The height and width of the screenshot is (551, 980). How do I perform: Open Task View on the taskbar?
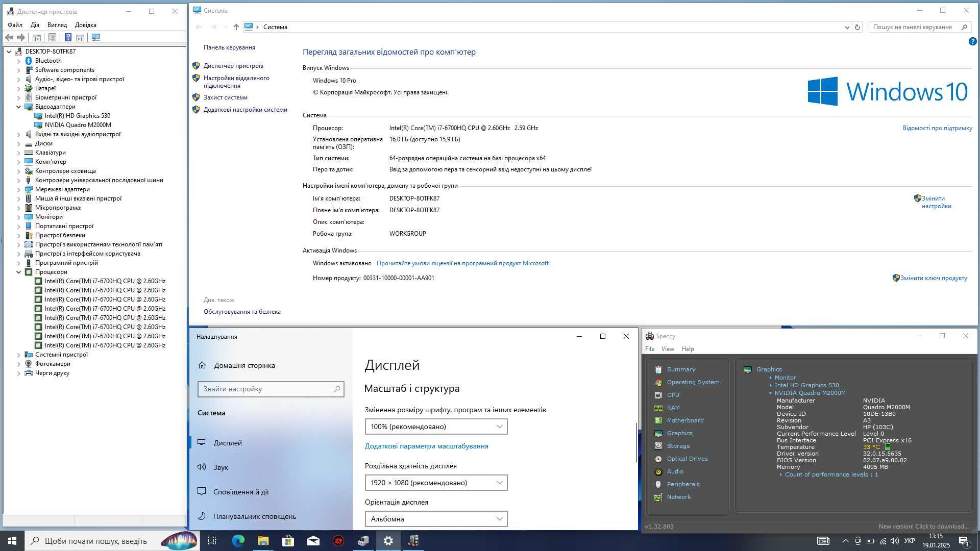coord(212,541)
